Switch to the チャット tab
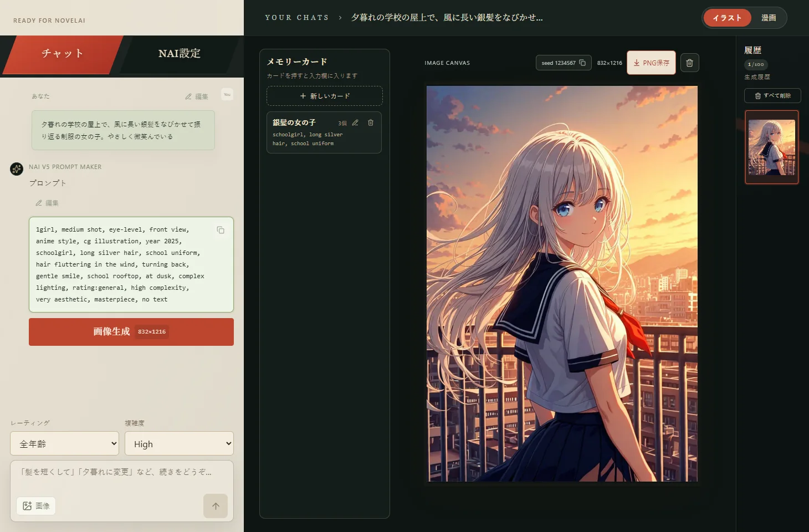This screenshot has height=532, width=809. 63,54
